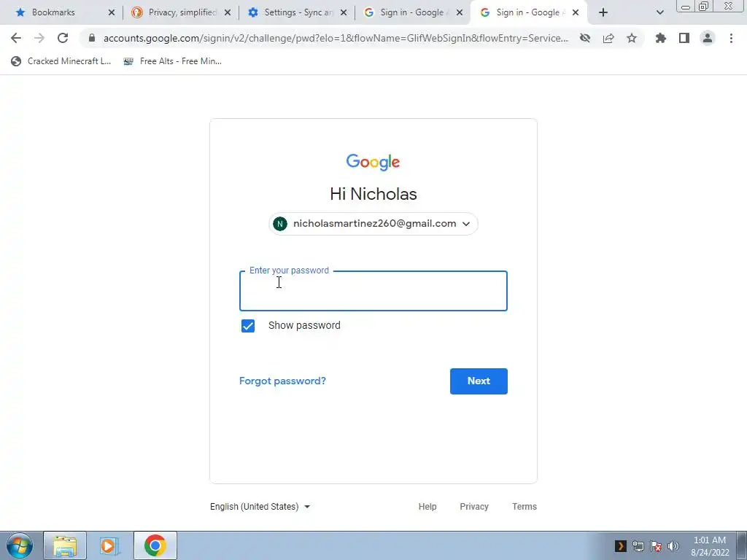Click the Plex tray icon

coord(620,546)
